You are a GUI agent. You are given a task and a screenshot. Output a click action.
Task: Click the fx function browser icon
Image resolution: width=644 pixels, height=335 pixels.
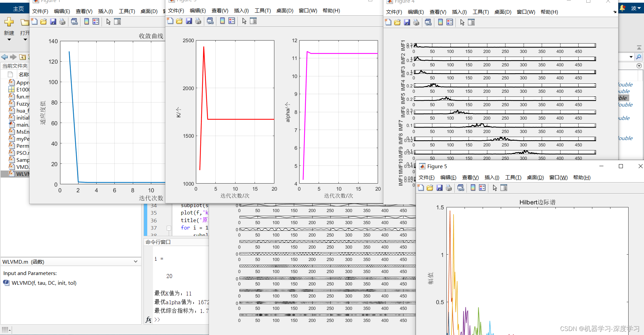(149, 320)
